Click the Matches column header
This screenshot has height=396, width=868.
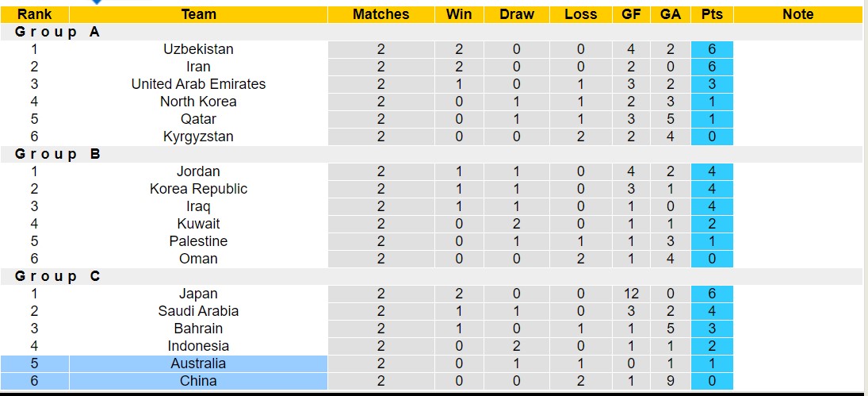tap(380, 14)
